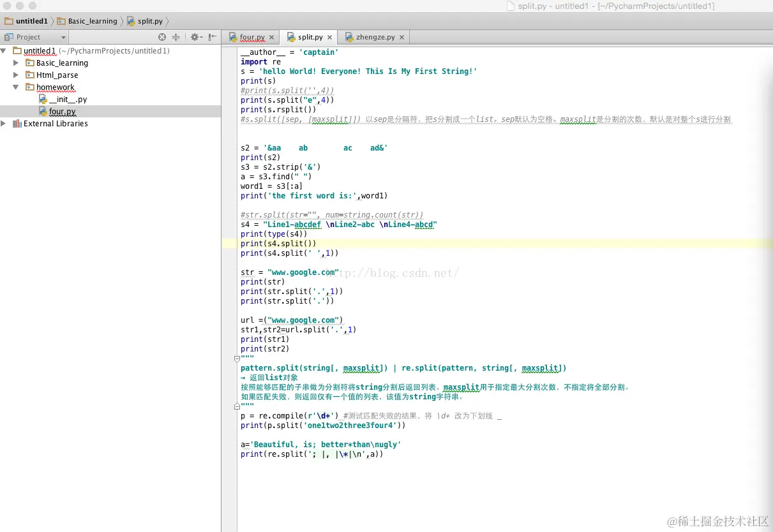This screenshot has width=773, height=532.
Task: Click on the code str1,str2=url.split('.',1)
Action: click(x=298, y=330)
